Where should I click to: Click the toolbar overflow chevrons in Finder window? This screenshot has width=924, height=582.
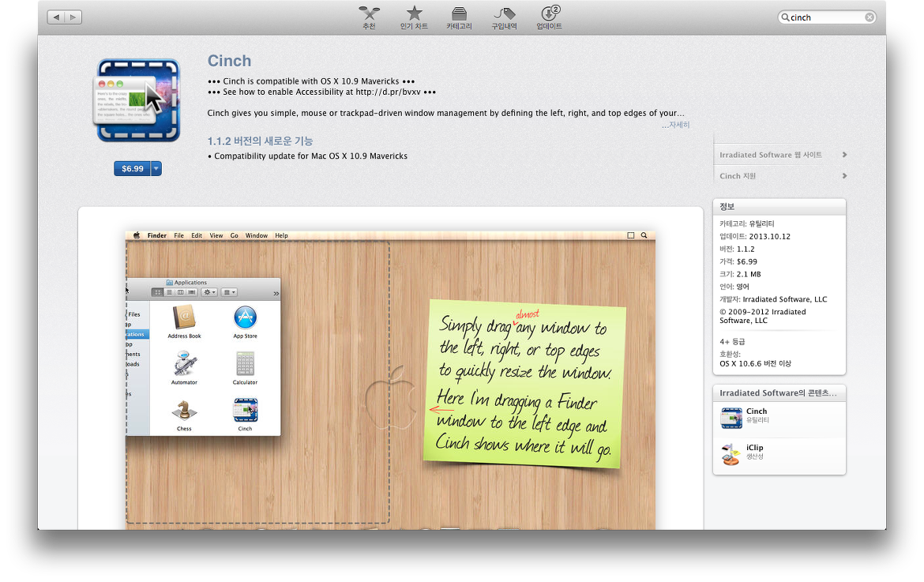pyautogui.click(x=276, y=293)
